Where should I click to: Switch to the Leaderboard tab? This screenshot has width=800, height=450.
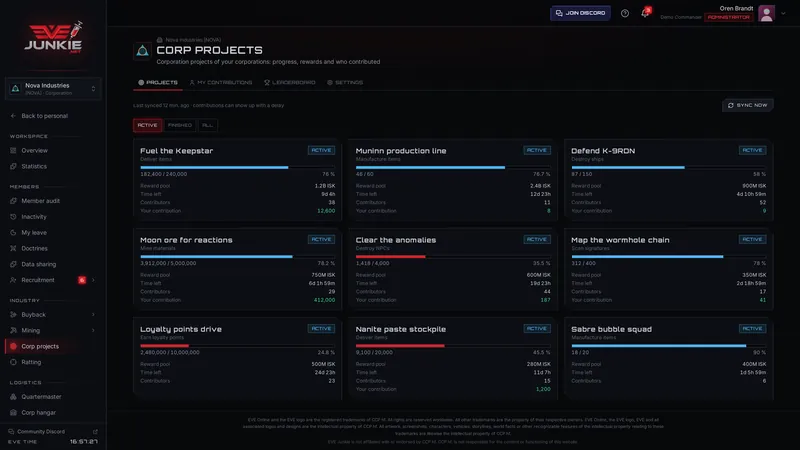[289, 83]
